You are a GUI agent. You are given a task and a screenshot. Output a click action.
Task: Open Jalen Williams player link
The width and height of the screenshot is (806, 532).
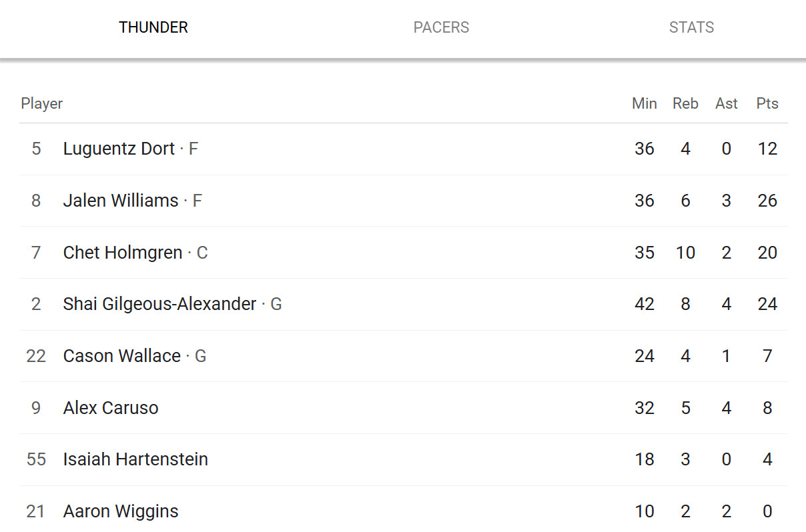coord(121,200)
